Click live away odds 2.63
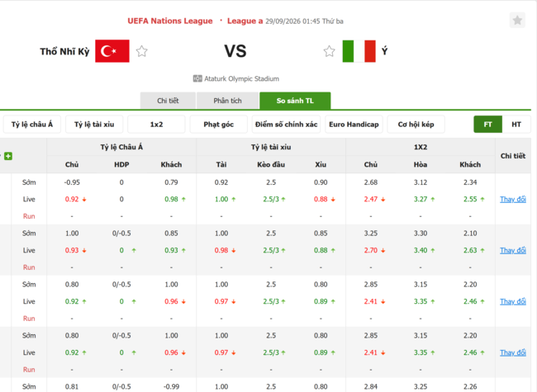 coord(470,250)
